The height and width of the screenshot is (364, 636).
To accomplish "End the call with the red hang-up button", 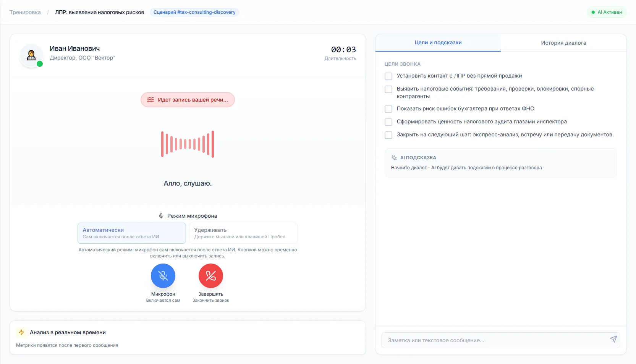I will click(x=211, y=276).
